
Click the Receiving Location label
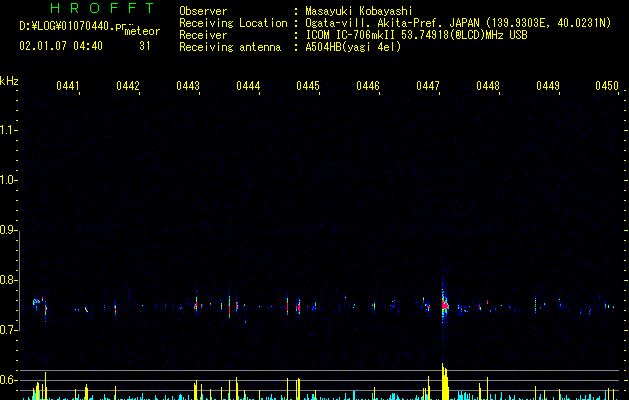(233, 23)
